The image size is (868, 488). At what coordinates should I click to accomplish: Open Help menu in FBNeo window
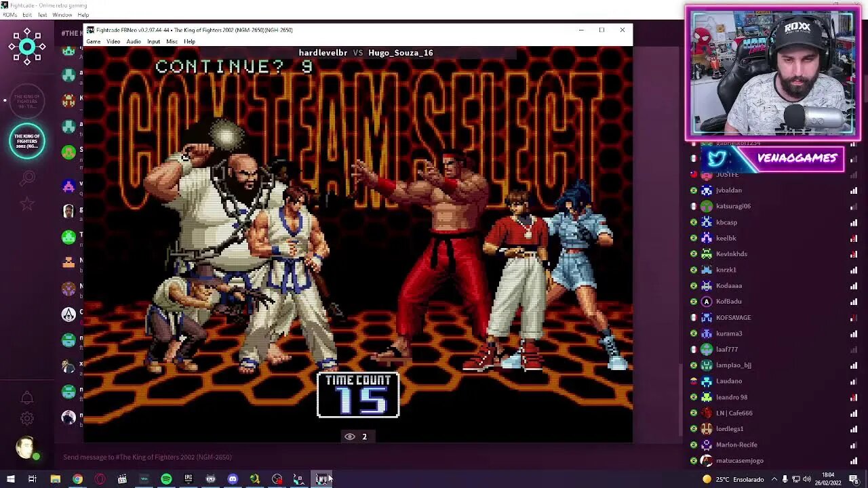coord(189,42)
